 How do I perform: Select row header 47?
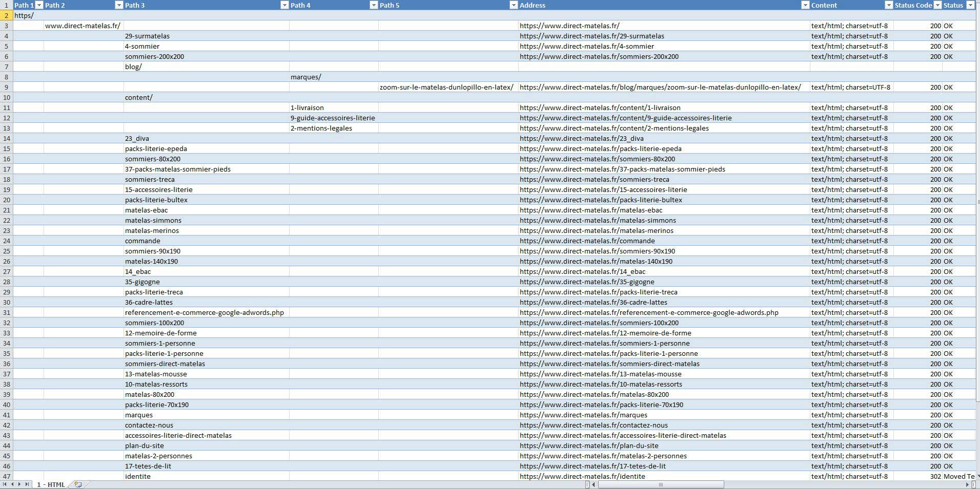pos(6,476)
